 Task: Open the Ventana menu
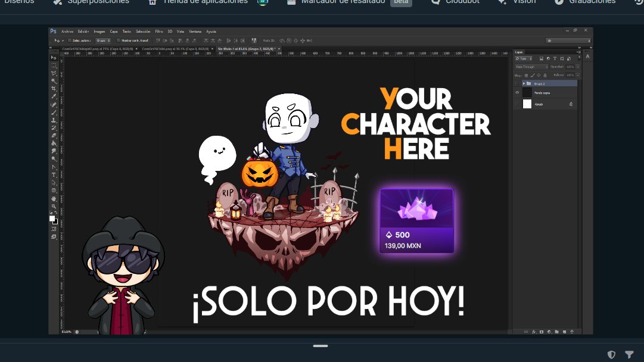pos(195,31)
